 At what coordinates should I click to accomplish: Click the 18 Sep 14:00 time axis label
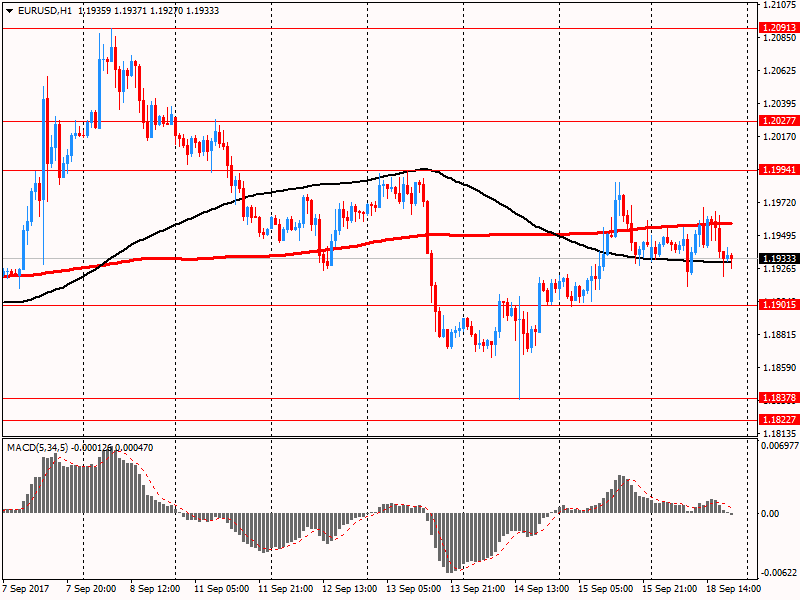click(x=734, y=588)
